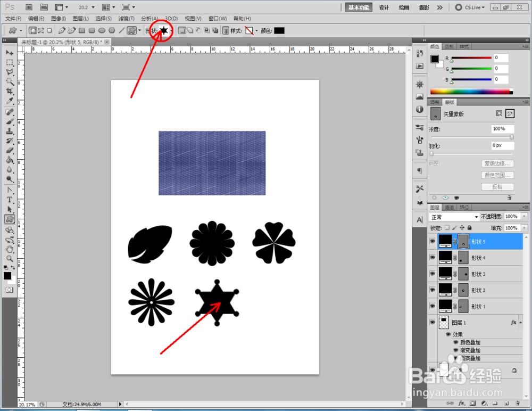
Task: Select the Crop tool
Action: point(10,91)
